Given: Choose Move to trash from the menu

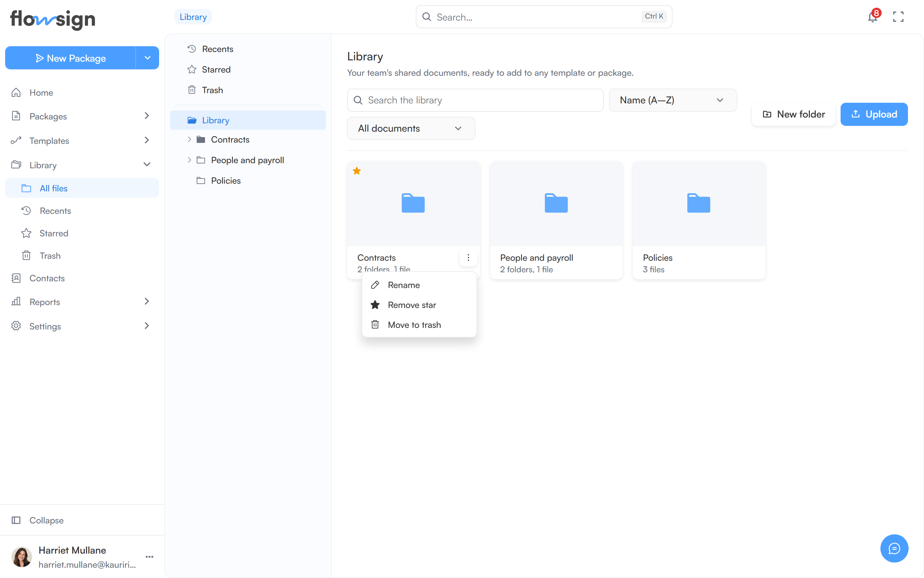Looking at the screenshot, I should click(419, 325).
